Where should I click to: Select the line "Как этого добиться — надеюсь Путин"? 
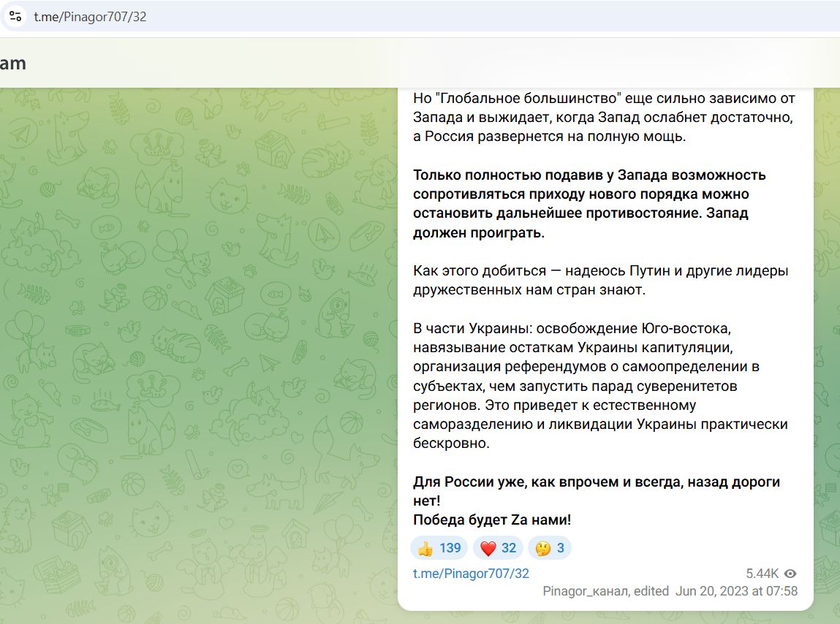point(600,270)
